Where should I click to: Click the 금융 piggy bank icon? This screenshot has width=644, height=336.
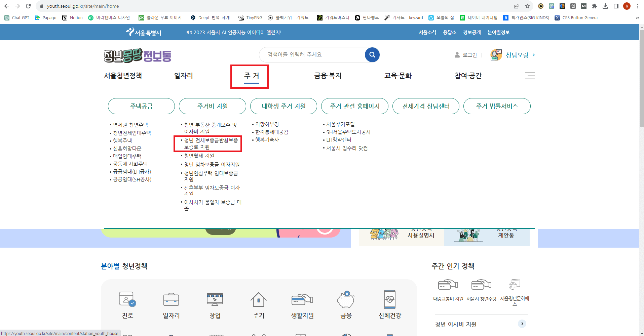pyautogui.click(x=345, y=299)
